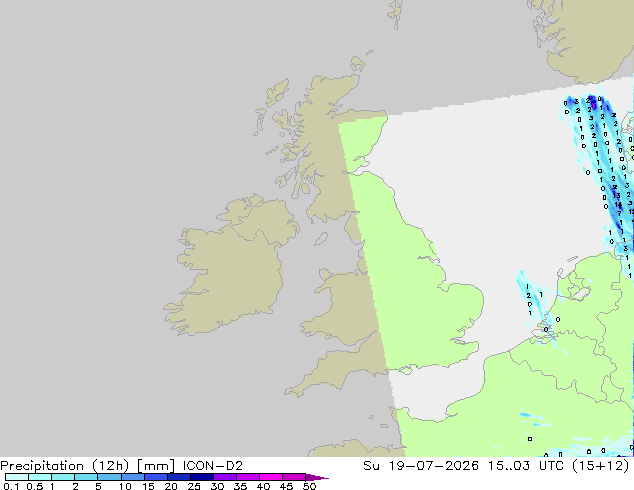Click the '15' legend scale label
The image size is (634, 490).
[148, 486]
